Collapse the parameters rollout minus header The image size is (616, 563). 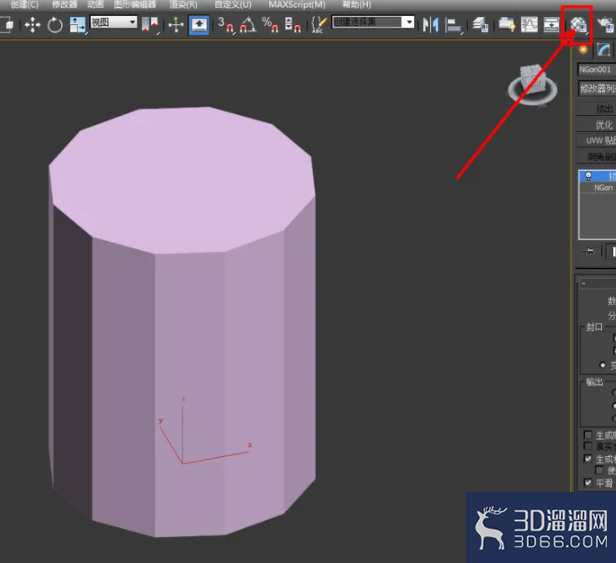(597, 283)
